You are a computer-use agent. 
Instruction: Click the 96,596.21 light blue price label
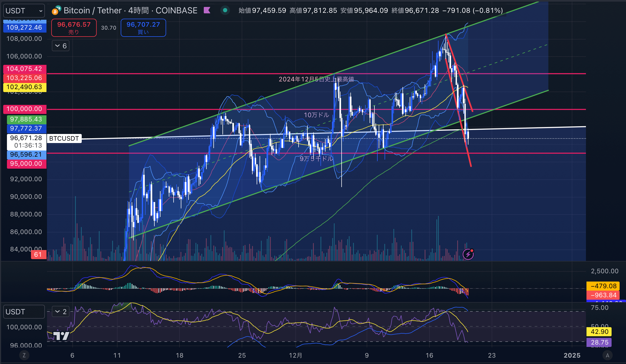tap(26, 155)
